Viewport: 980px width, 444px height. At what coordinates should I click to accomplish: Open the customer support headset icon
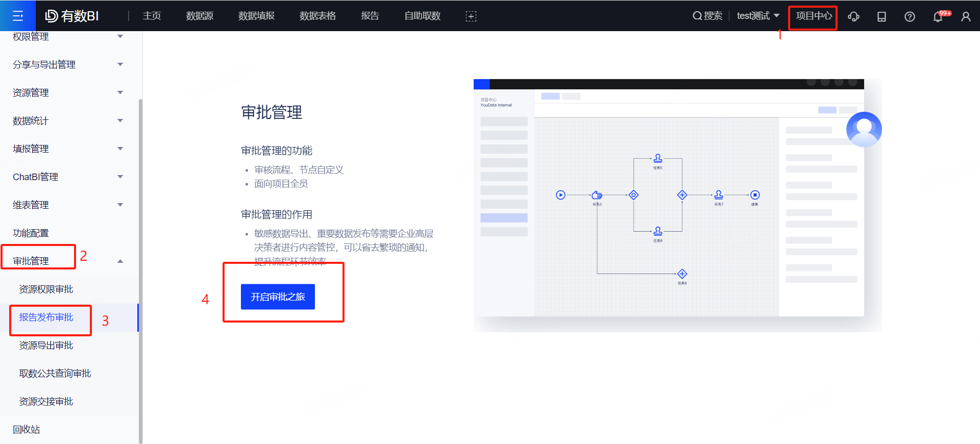tap(853, 16)
